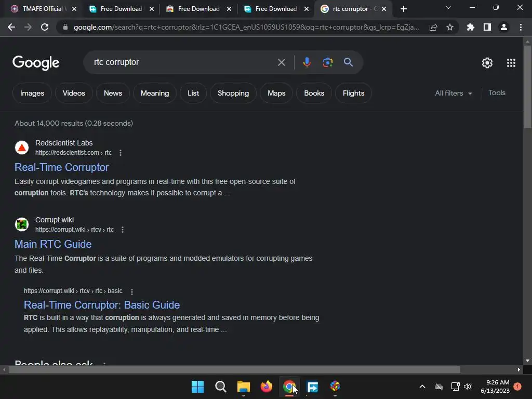Screen dimensions: 532x399
Task: Focus the Google search input field
Action: click(x=183, y=62)
